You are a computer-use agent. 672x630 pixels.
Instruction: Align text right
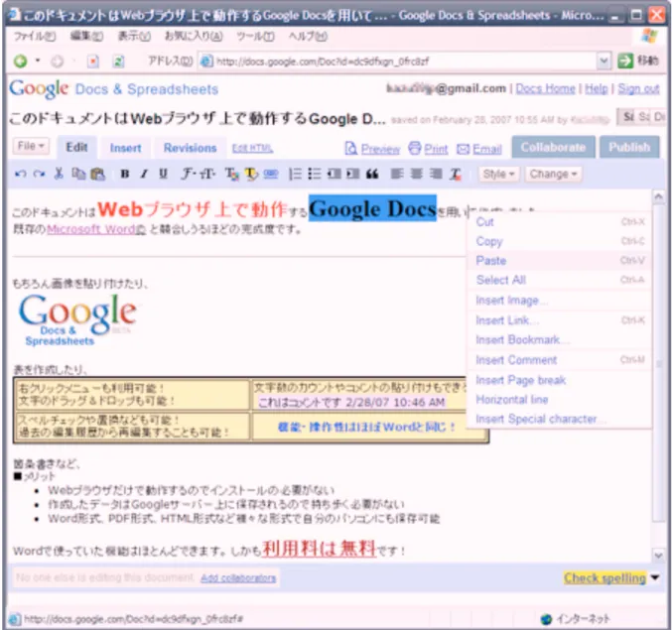pos(436,174)
